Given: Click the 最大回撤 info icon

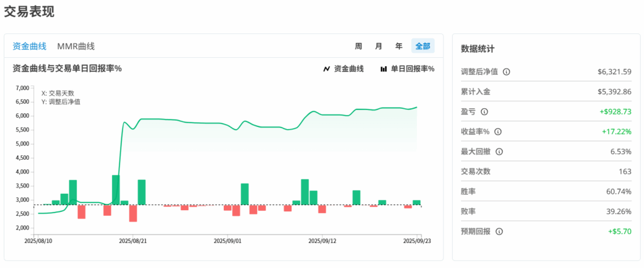Looking at the screenshot, I should coord(499,152).
